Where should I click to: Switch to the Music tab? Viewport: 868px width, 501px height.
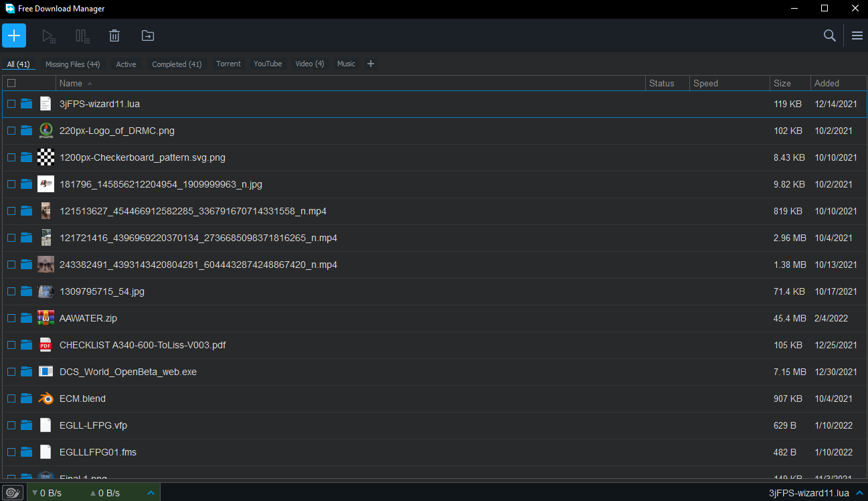pyautogui.click(x=346, y=64)
